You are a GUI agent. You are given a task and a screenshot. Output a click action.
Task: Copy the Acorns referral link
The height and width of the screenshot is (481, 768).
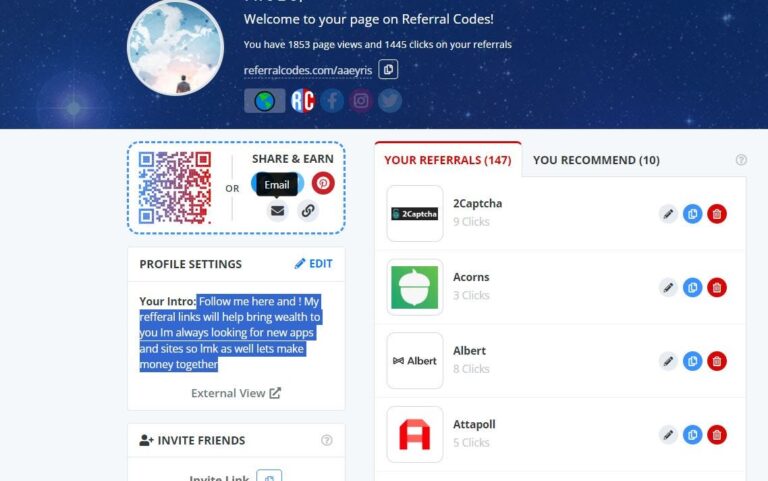693,288
